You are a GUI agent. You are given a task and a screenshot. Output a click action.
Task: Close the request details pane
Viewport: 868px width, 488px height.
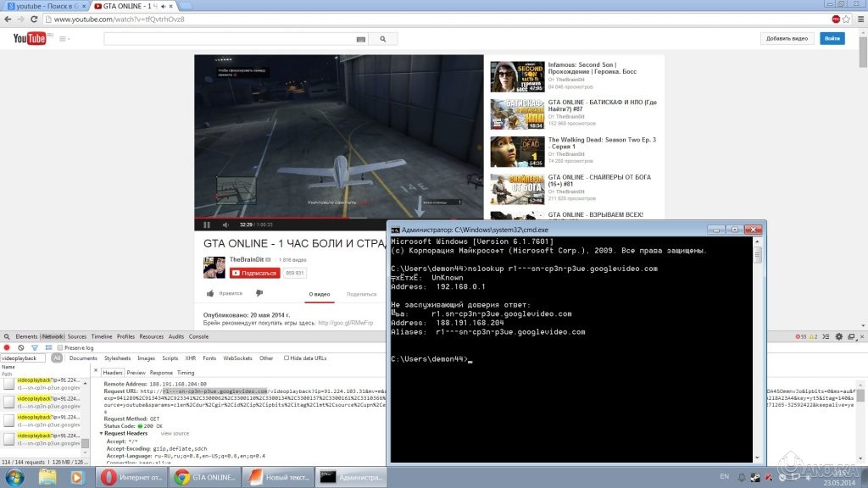point(97,372)
